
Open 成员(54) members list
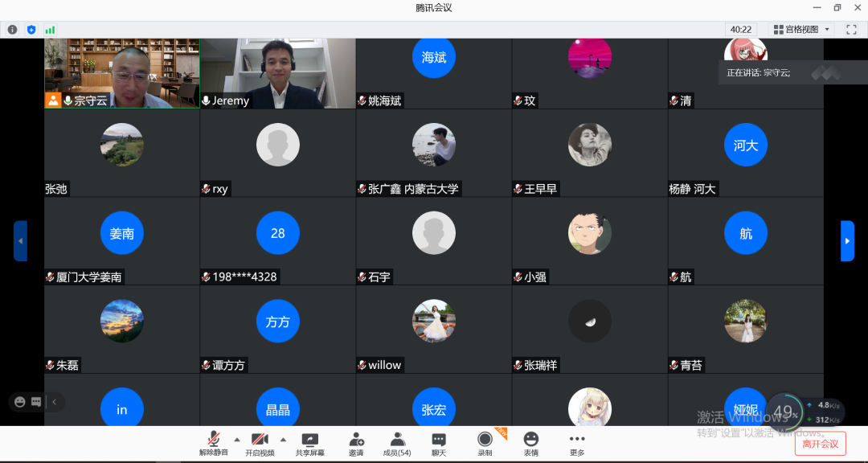[x=397, y=444]
